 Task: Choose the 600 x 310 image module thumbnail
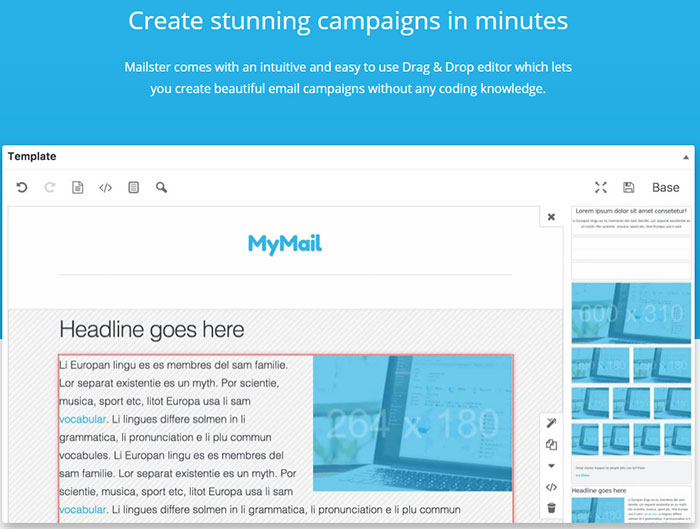coord(631,313)
